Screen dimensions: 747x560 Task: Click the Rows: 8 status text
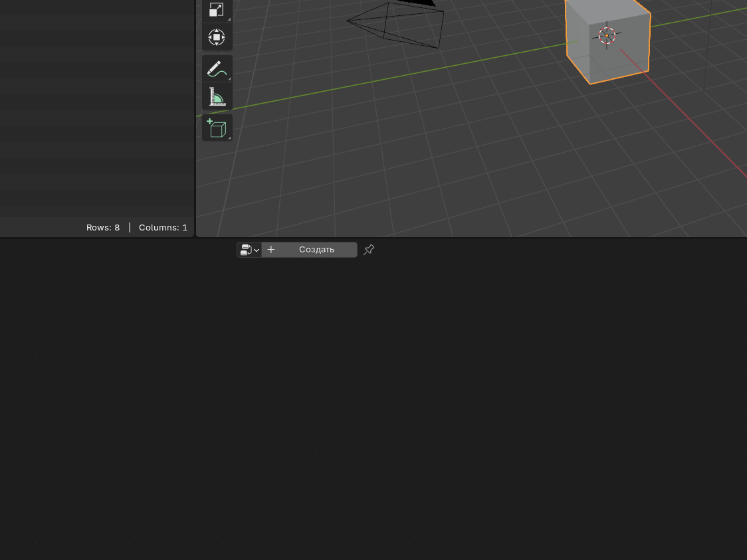[103, 228]
